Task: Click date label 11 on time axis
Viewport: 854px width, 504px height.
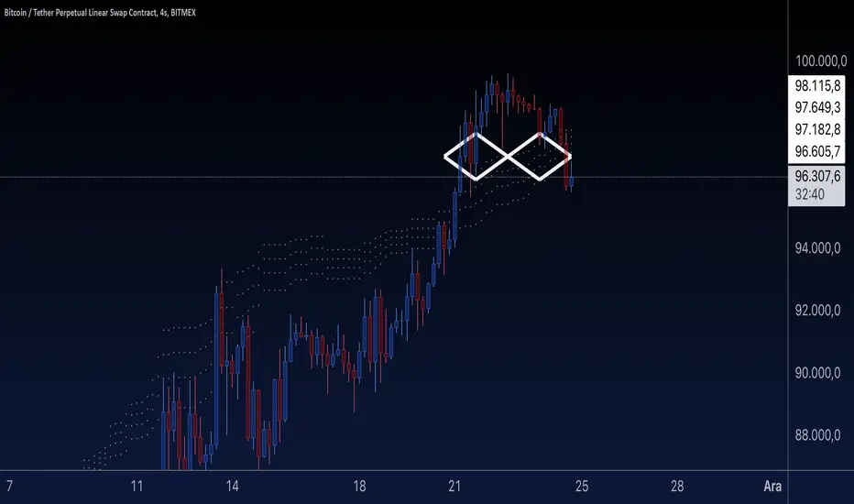Action: [x=137, y=486]
